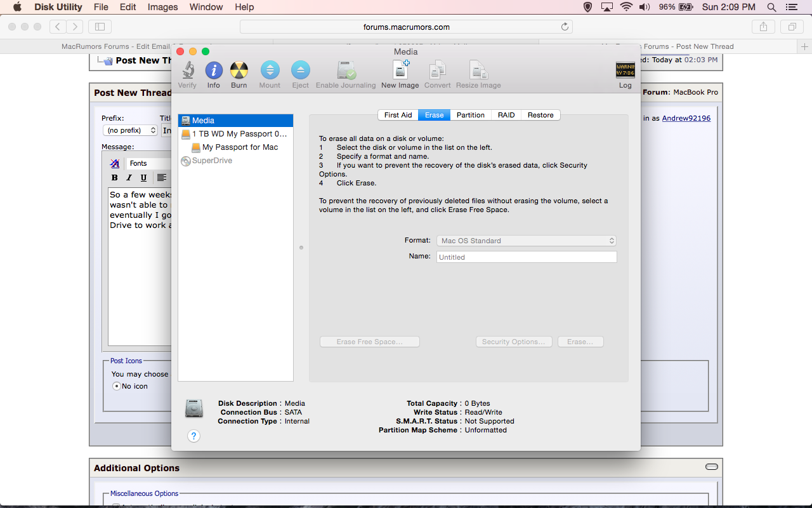Image resolution: width=812 pixels, height=508 pixels.
Task: Click Safari forward button
Action: (75, 27)
